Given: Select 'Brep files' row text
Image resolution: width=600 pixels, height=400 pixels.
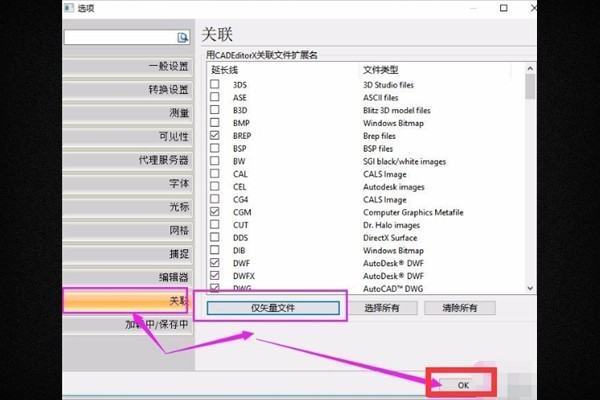Looking at the screenshot, I should (380, 136).
